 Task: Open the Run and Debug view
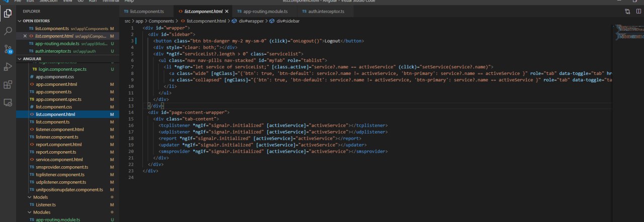(8, 67)
